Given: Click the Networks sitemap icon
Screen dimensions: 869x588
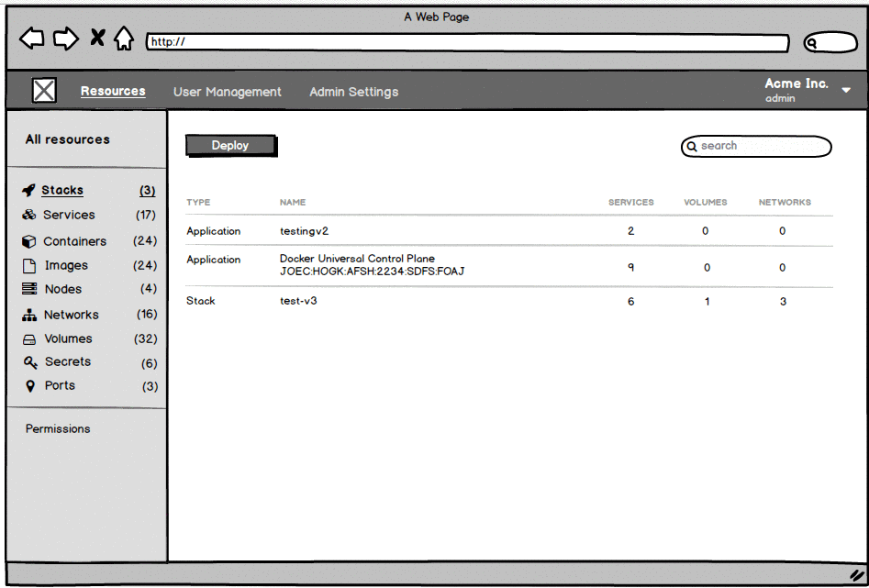Looking at the screenshot, I should pyautogui.click(x=29, y=315).
